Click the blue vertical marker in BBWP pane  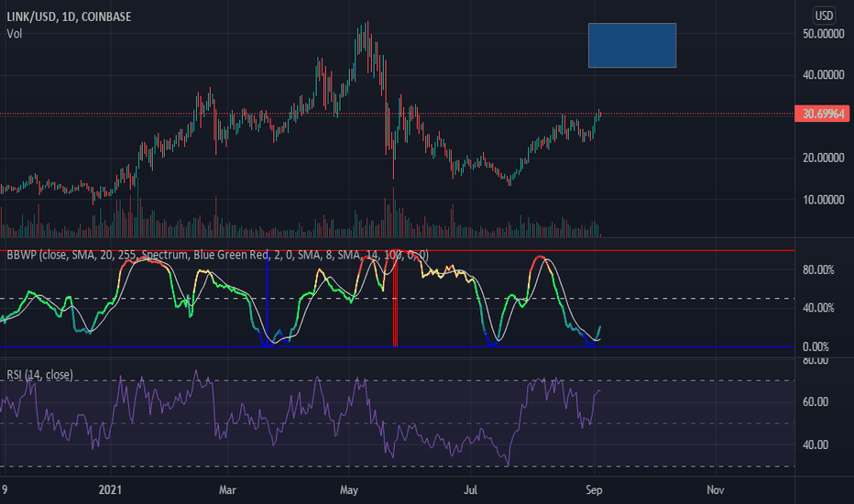click(267, 299)
